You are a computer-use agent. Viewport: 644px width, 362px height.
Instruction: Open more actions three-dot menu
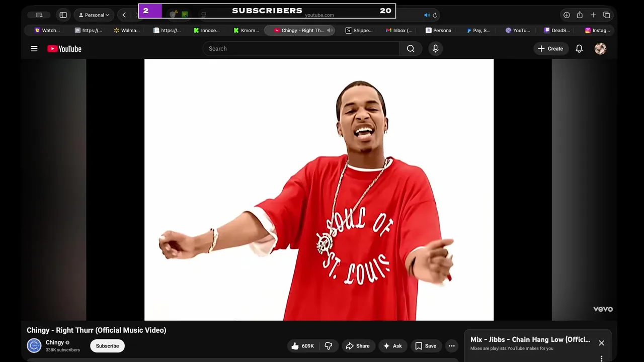tap(452, 346)
